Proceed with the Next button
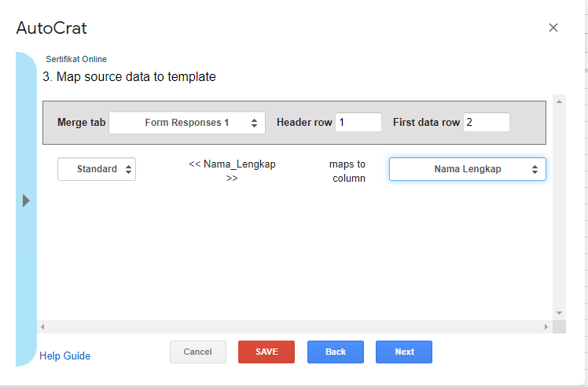The height and width of the screenshot is (387, 588). (x=404, y=352)
